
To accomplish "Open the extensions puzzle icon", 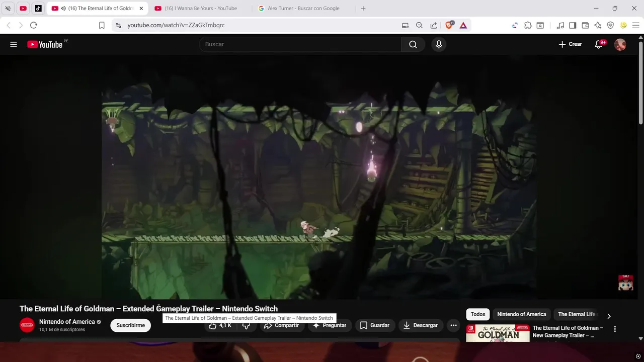I will coord(528,25).
